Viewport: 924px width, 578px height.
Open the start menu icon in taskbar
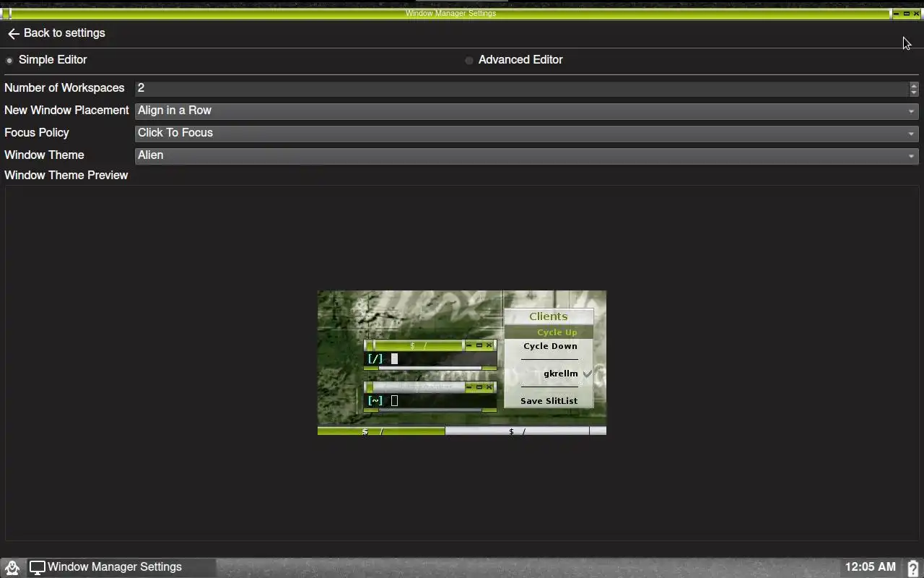coord(12,567)
